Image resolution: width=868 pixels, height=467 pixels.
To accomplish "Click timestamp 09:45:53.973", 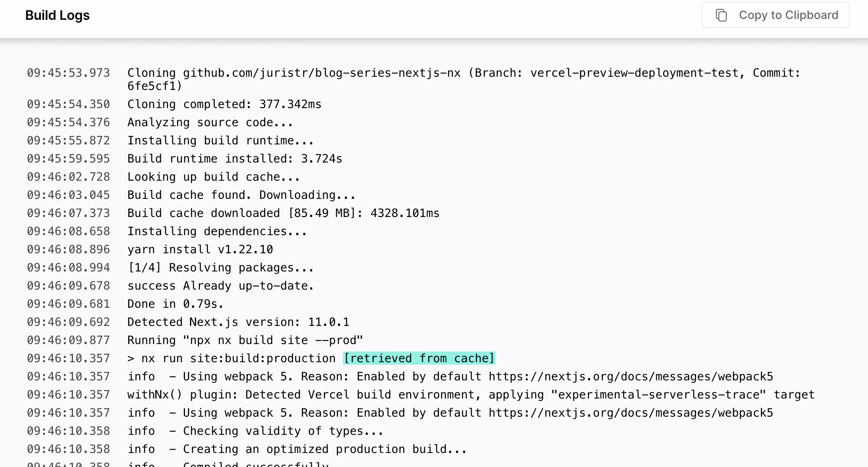I will pyautogui.click(x=68, y=73).
